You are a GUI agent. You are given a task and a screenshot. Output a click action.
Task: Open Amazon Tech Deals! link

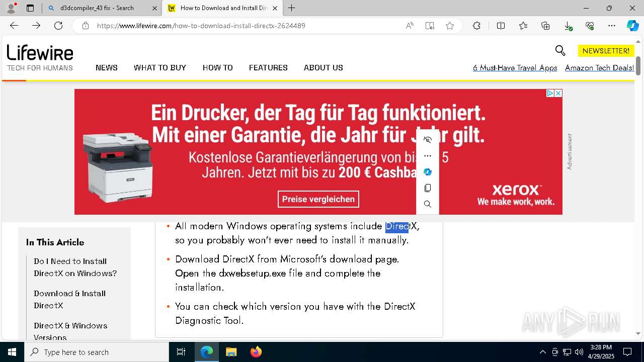point(599,68)
